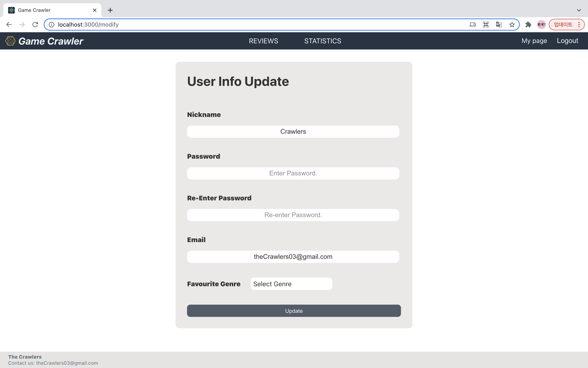Click the 업데이트 update button
Screen dimensions: 588x368
coord(563,25)
